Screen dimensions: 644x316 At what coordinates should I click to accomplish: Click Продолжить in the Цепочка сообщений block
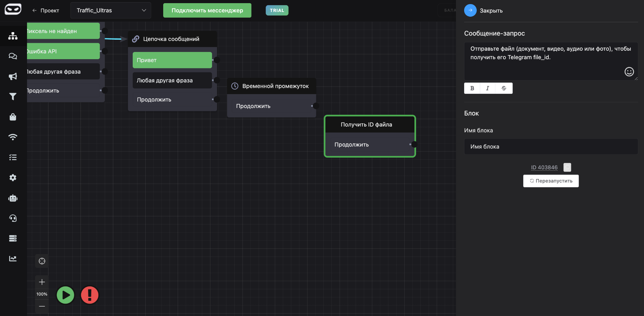pyautogui.click(x=172, y=99)
